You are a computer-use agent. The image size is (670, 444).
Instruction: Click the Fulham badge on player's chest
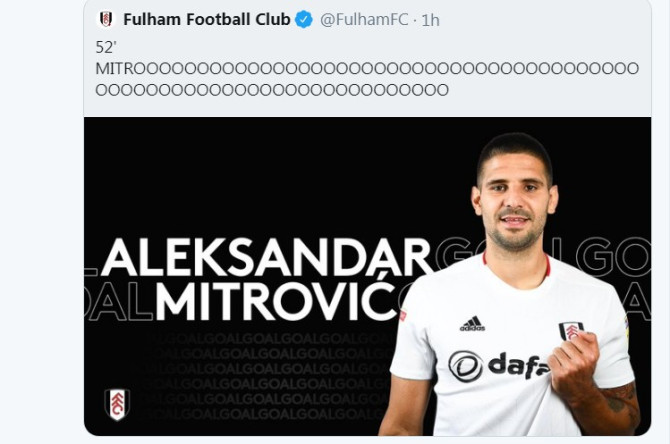click(x=571, y=331)
